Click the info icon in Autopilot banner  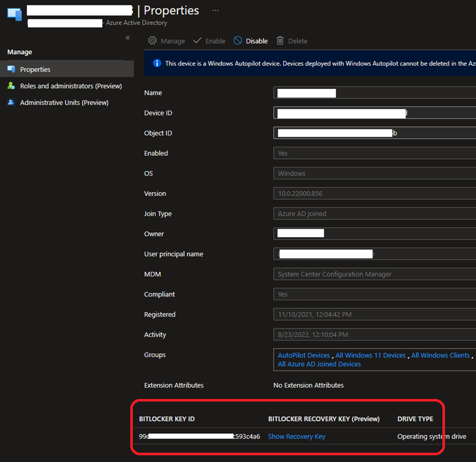pos(157,63)
